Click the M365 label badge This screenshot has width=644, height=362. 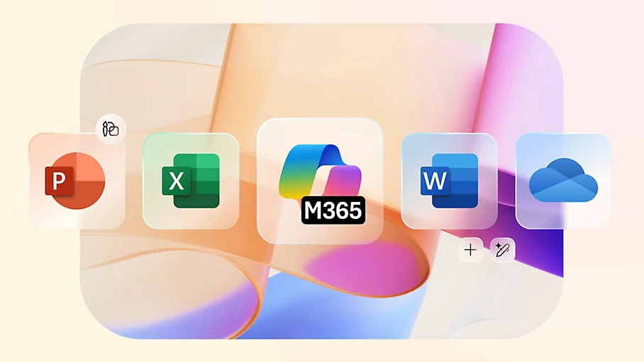(333, 210)
